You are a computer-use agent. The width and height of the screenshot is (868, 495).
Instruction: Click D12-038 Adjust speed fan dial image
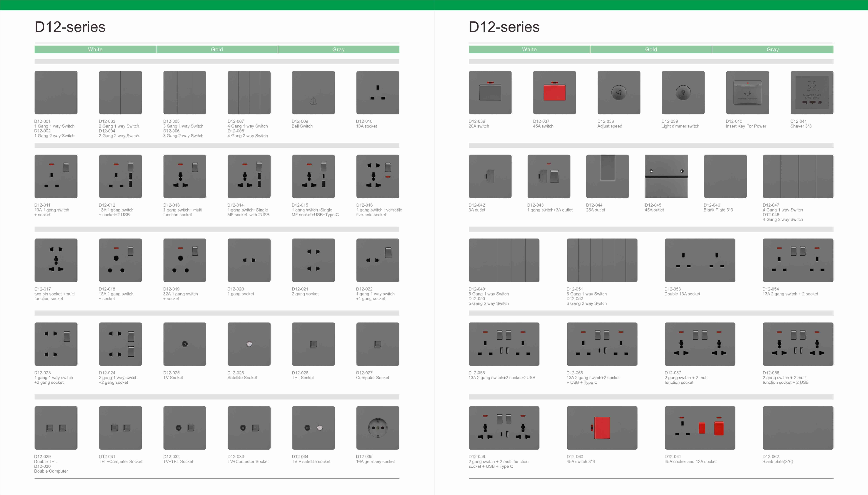tap(619, 92)
